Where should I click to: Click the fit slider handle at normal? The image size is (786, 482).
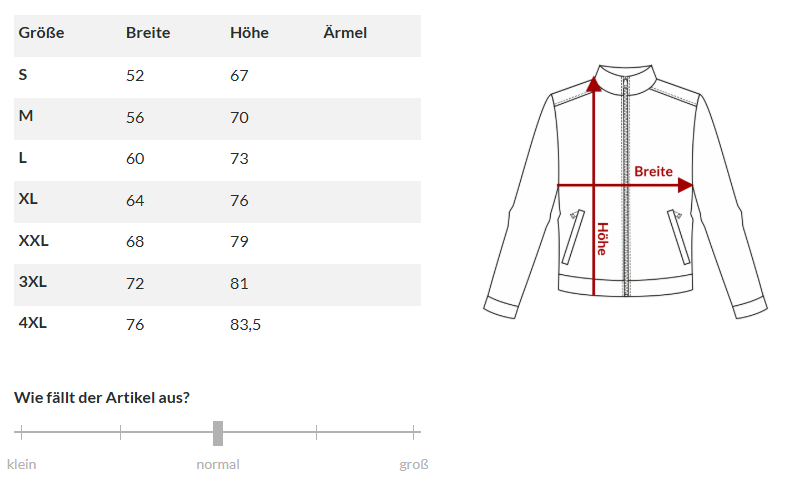pos(218,433)
